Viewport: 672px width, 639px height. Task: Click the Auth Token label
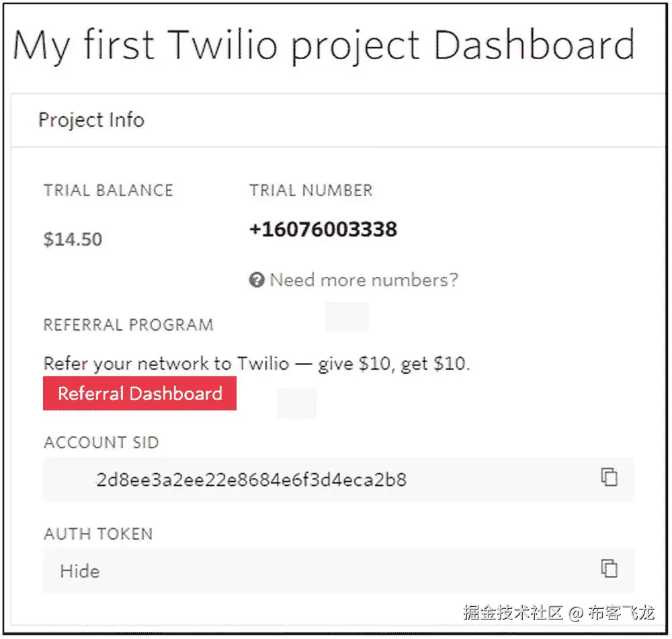pyautogui.click(x=98, y=534)
